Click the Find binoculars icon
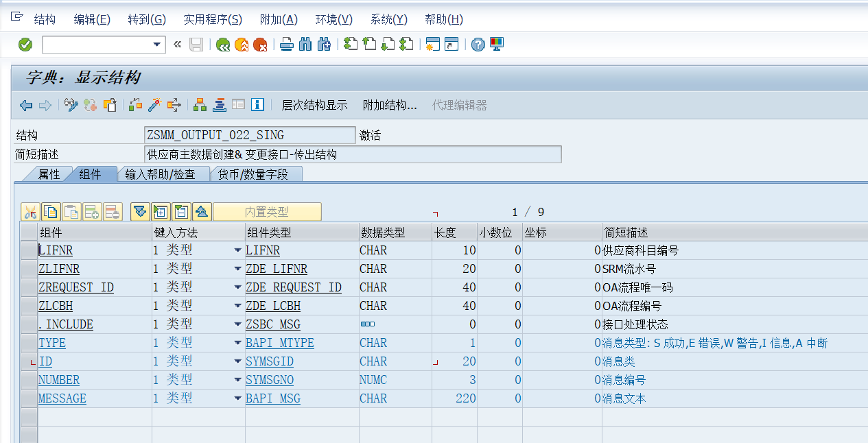Screen dimensions: 868x443 [x=305, y=45]
